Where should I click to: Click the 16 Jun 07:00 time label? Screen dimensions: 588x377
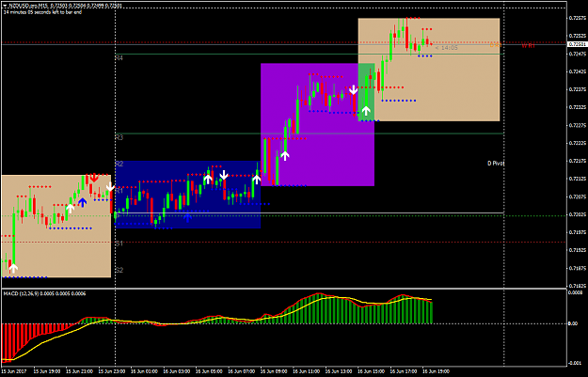[241, 371]
